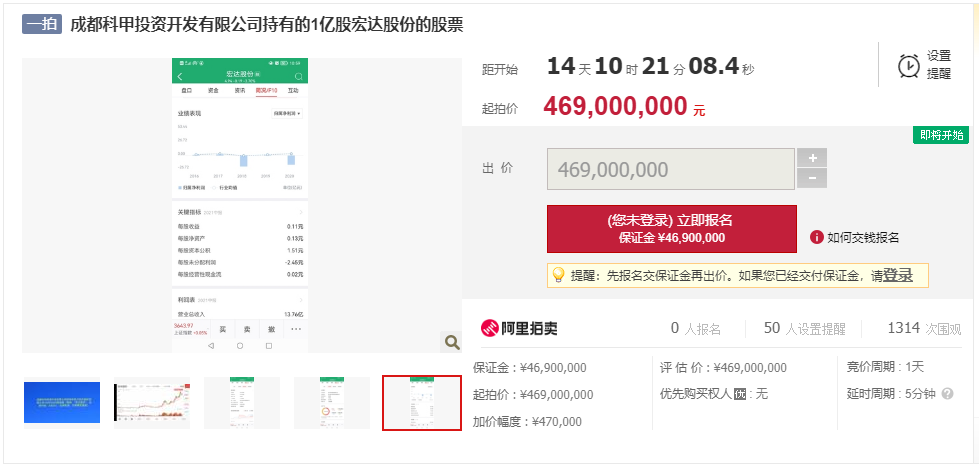Click the 简况/F10 tab in the phone screenshot
This screenshot has width=979, height=471.
(x=266, y=90)
